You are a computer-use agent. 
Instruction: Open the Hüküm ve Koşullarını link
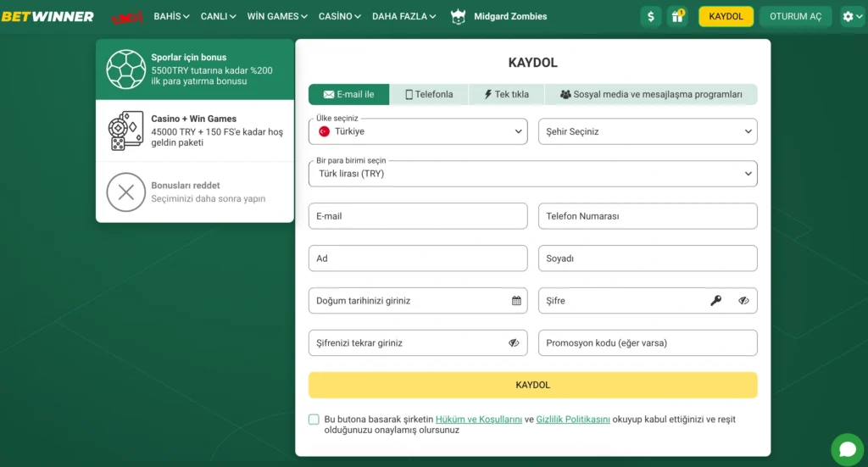tap(478, 420)
